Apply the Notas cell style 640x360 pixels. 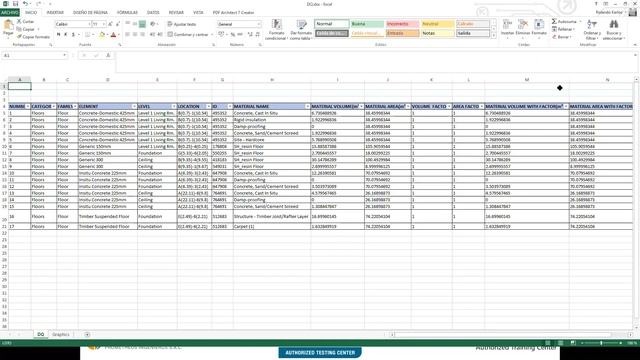click(438, 33)
